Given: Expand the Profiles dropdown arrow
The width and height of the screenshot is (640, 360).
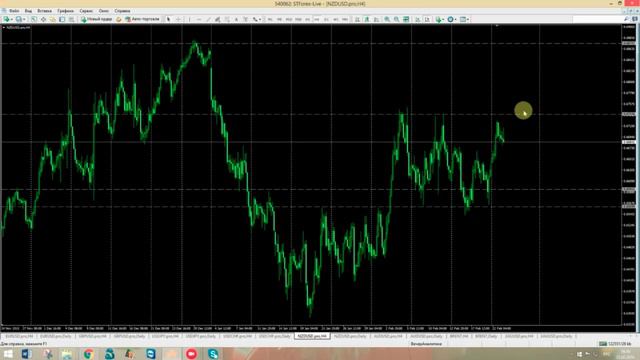Looking at the screenshot, I should point(24,19).
